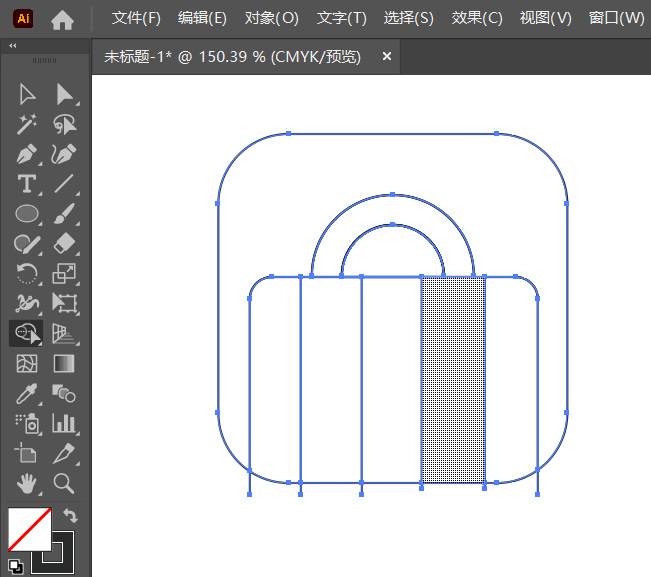The width and height of the screenshot is (651, 577).
Task: Select the Shape Builder tool
Action: click(x=27, y=333)
